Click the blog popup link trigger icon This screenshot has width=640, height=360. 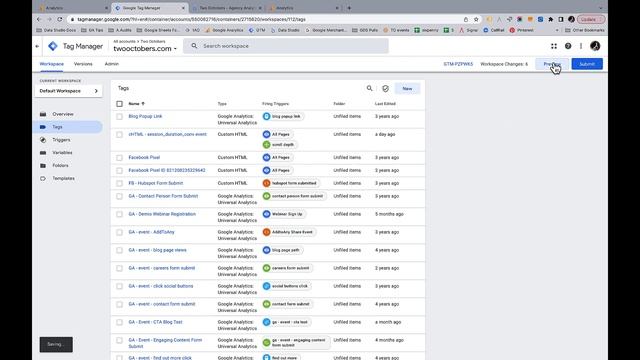[x=267, y=116]
